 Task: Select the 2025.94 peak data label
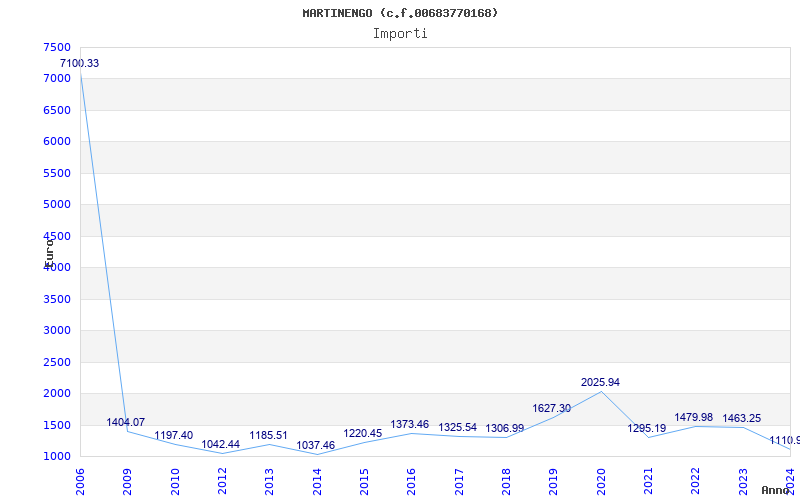tap(601, 383)
